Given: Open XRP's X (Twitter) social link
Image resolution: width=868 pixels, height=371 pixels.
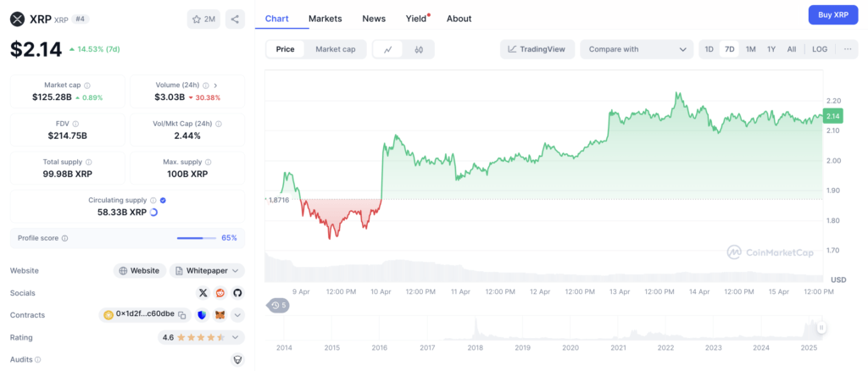Looking at the screenshot, I should pos(203,293).
